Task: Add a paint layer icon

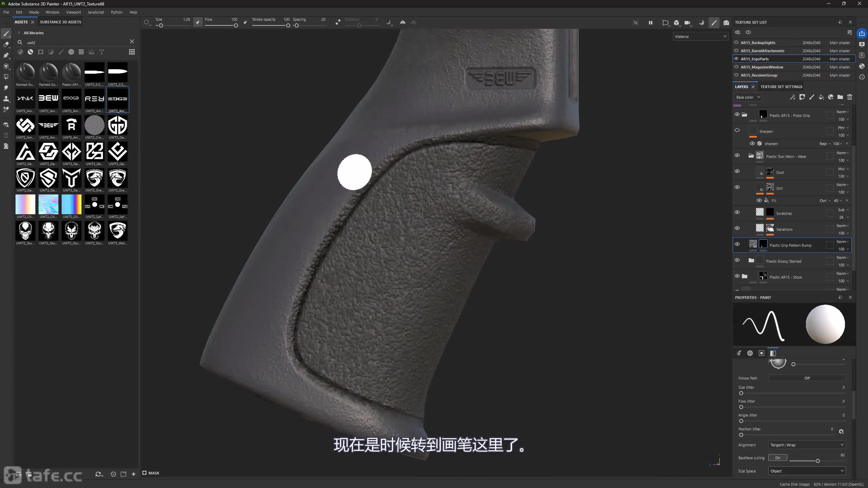Action: [x=812, y=97]
